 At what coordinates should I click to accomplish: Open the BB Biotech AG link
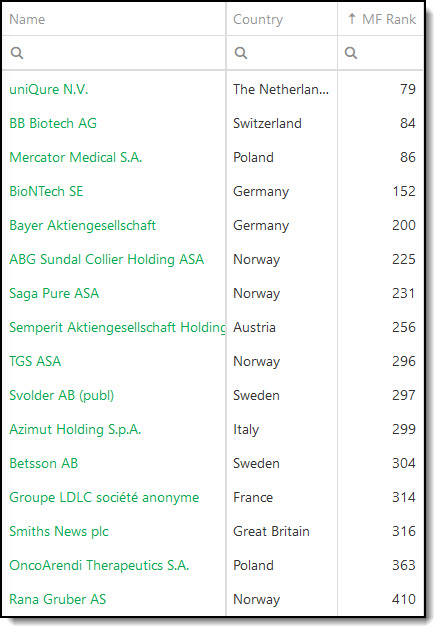tap(53, 123)
